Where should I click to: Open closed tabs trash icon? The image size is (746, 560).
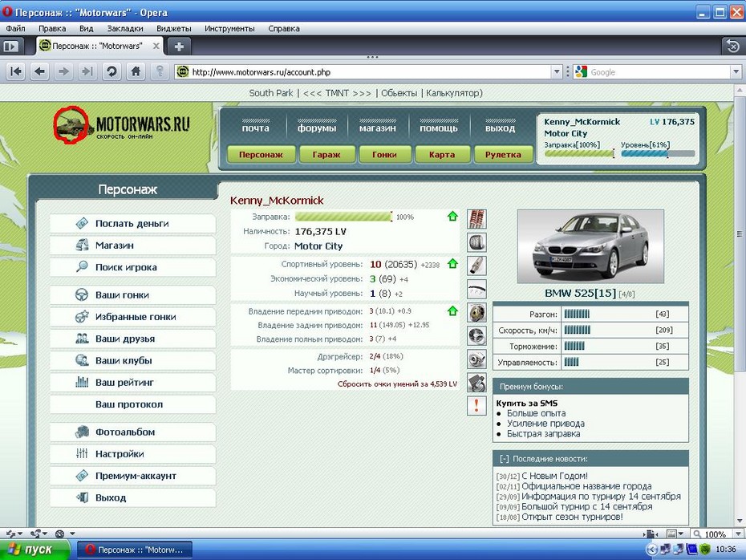pos(733,47)
